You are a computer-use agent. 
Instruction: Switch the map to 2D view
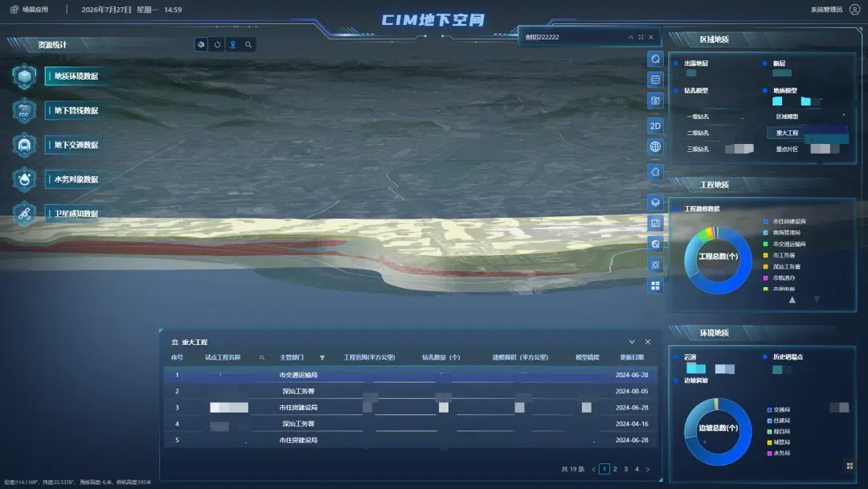[x=655, y=125]
